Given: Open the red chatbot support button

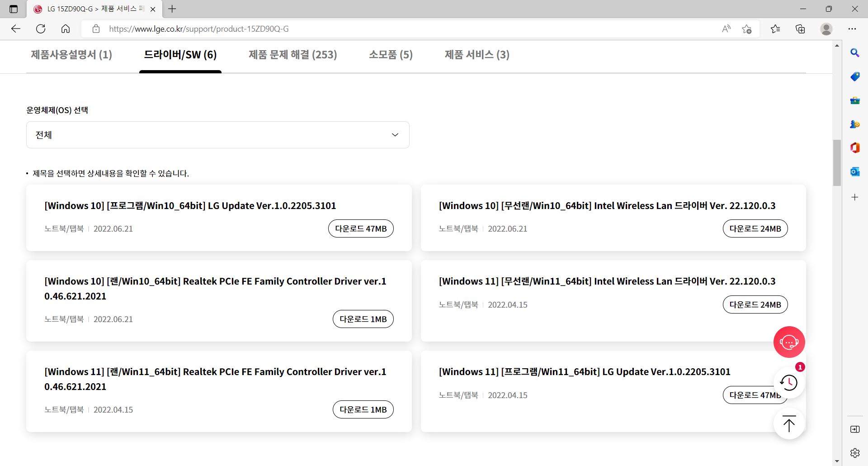Looking at the screenshot, I should pos(789,342).
